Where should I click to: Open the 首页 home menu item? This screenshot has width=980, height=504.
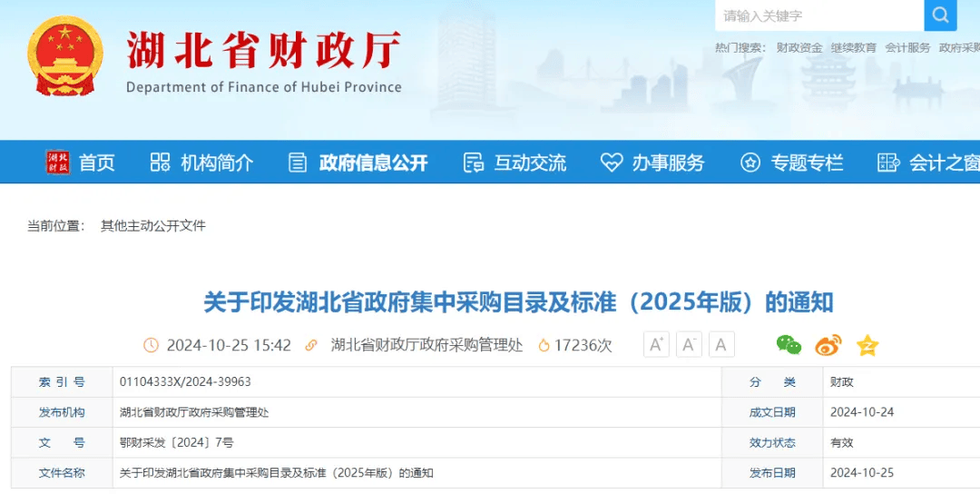pyautogui.click(x=97, y=163)
